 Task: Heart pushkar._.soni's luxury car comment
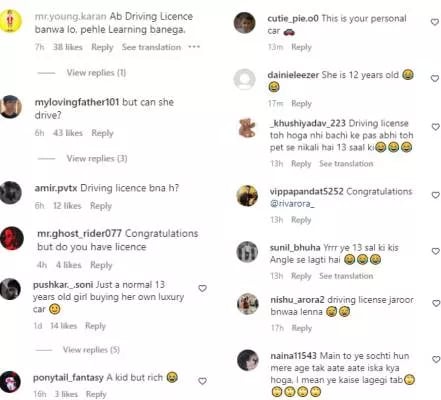(202, 288)
